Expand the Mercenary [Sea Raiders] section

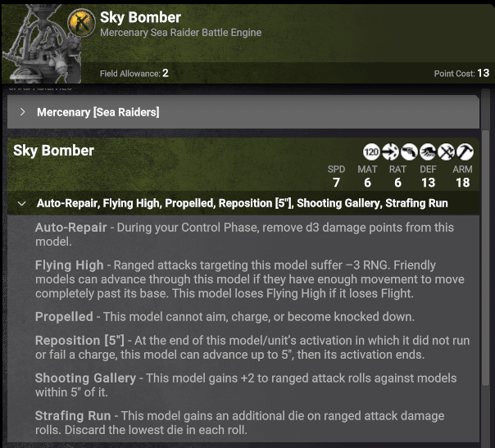pos(22,111)
